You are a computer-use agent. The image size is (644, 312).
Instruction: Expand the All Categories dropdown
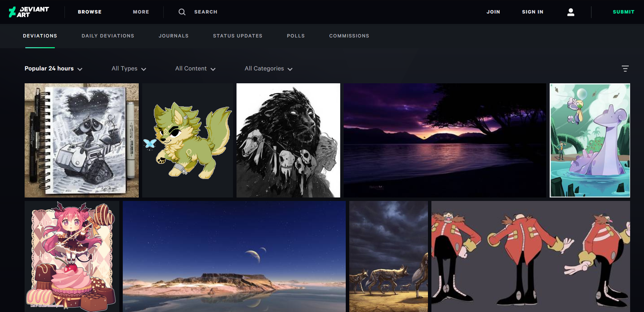(268, 69)
